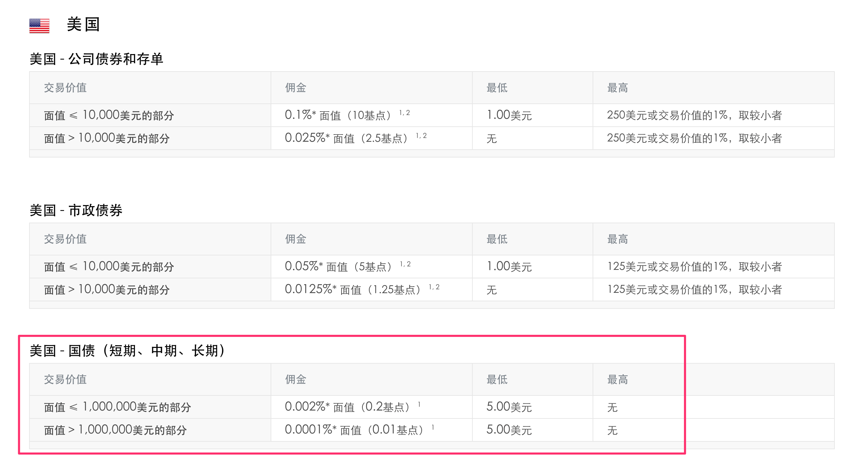The image size is (868, 465).
Task: Select the 美国 - 公司债券和存单 section heading
Action: (96, 59)
